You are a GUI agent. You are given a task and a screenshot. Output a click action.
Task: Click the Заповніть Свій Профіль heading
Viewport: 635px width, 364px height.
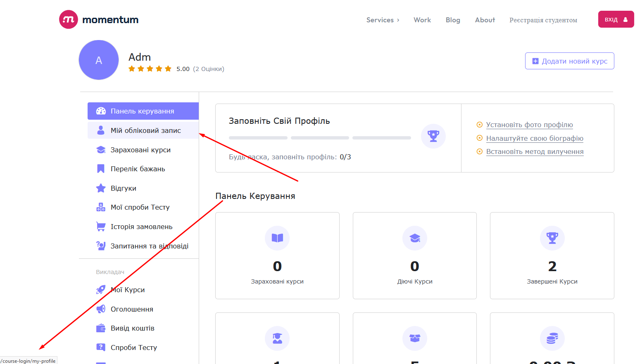[x=279, y=121]
